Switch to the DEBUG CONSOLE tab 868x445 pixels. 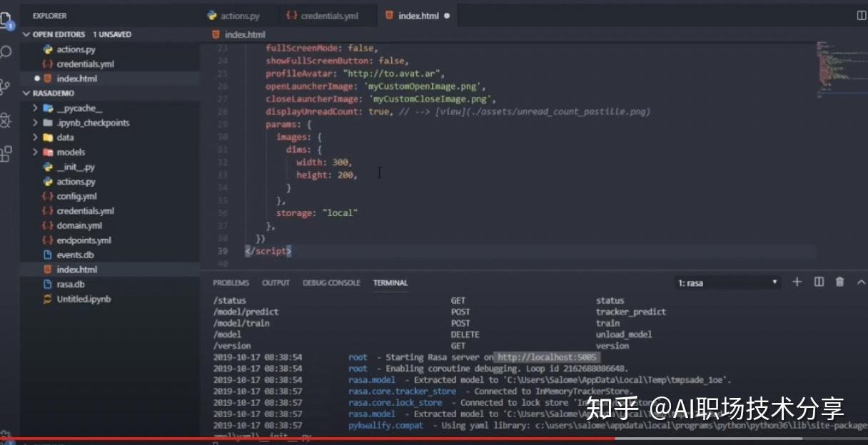(x=331, y=282)
